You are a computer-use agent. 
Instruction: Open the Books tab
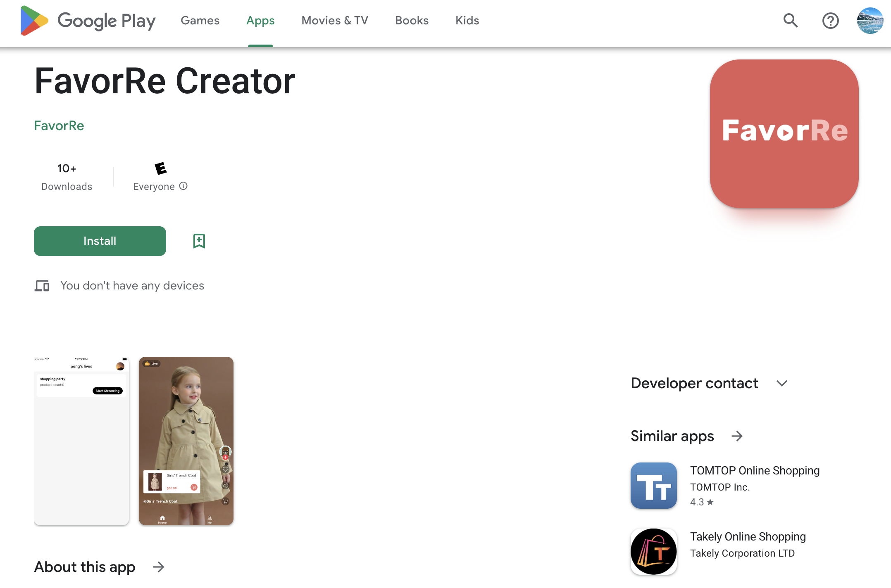(412, 21)
